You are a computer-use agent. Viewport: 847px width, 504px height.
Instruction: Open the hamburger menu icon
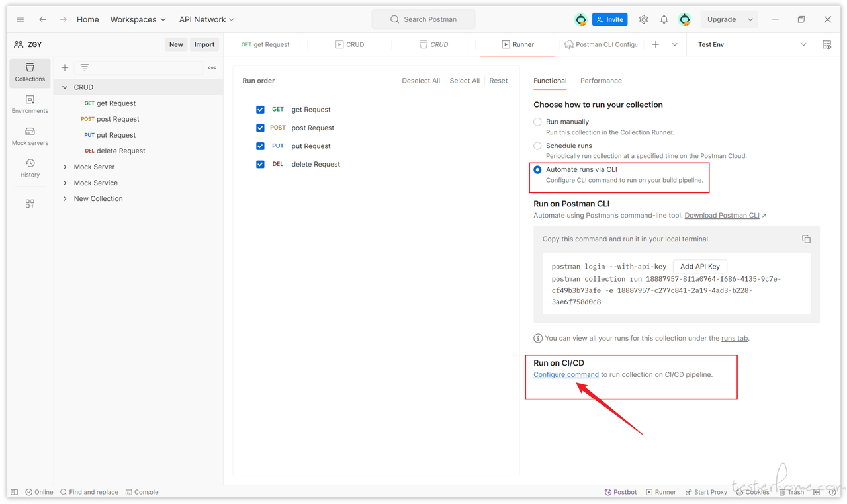coord(21,20)
